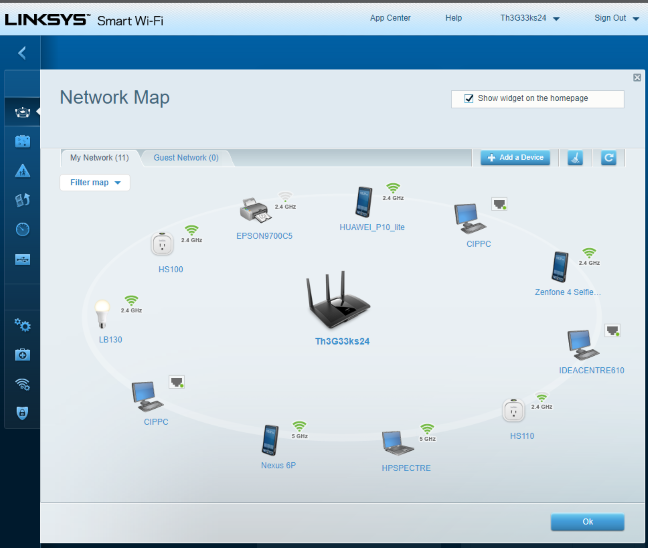The width and height of the screenshot is (648, 548).
Task: Refresh the network map
Action: (x=608, y=157)
